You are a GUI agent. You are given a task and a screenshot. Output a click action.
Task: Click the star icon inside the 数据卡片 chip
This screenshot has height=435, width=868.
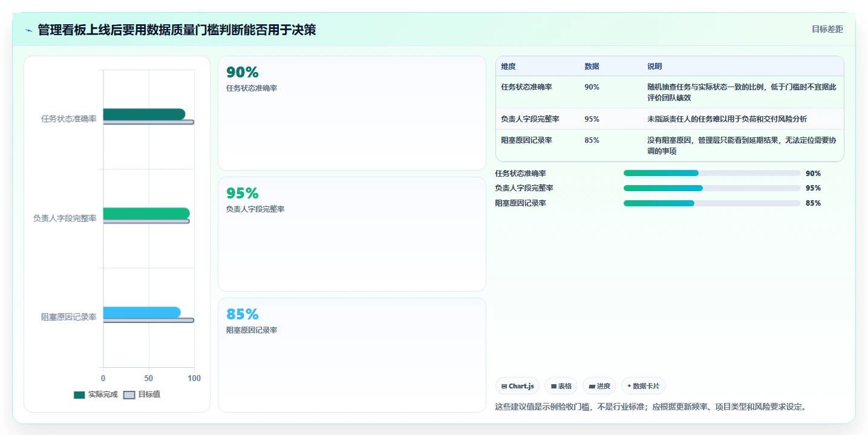[629, 386]
